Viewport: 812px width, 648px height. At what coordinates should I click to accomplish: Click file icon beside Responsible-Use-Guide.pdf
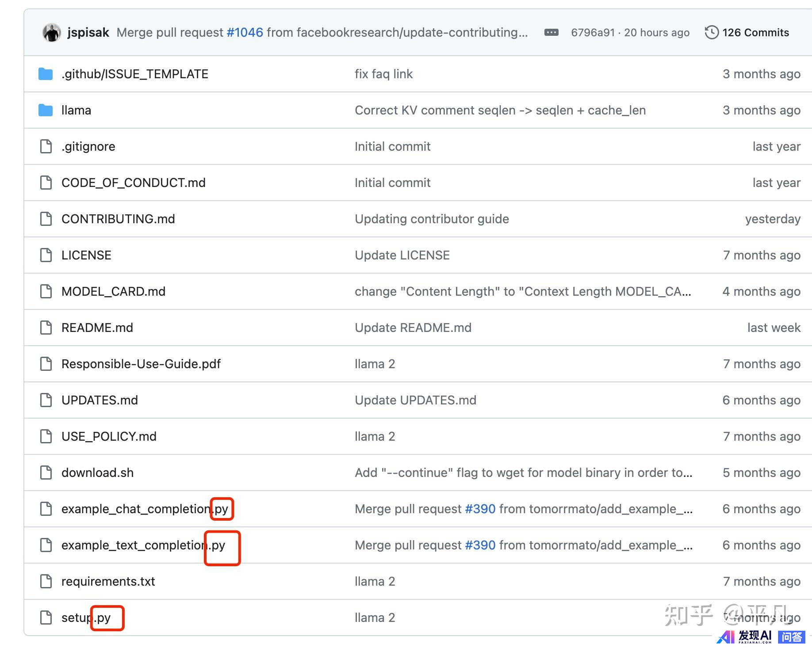(x=46, y=364)
